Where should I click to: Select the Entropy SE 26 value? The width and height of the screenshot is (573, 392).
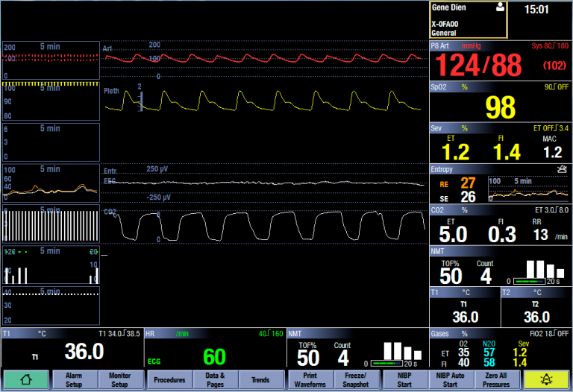[468, 197]
